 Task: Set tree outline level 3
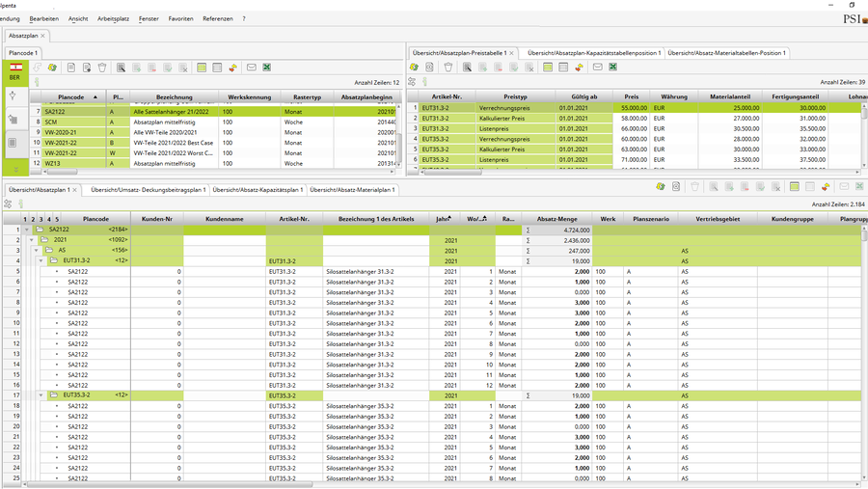pyautogui.click(x=41, y=219)
